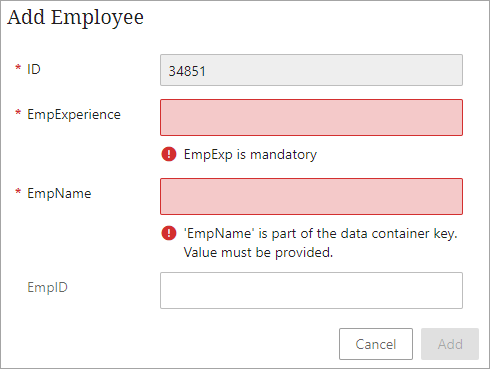The image size is (490, 369).
Task: Click the EmpExperience label
Action: click(x=74, y=115)
